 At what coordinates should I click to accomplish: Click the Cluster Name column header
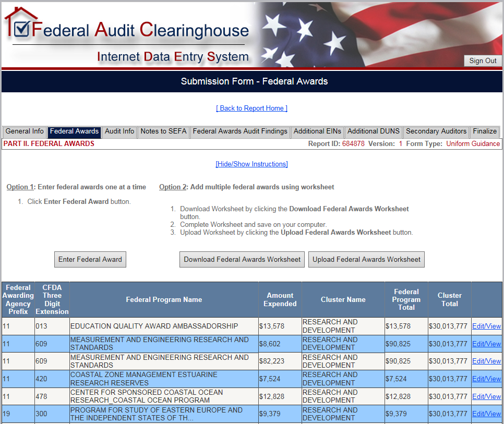[x=343, y=300]
